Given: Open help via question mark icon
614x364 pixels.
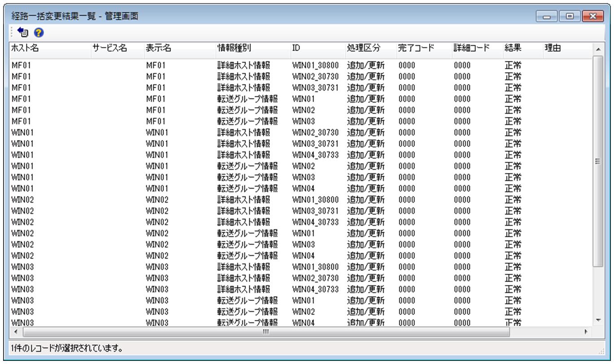Looking at the screenshot, I should 39,33.
